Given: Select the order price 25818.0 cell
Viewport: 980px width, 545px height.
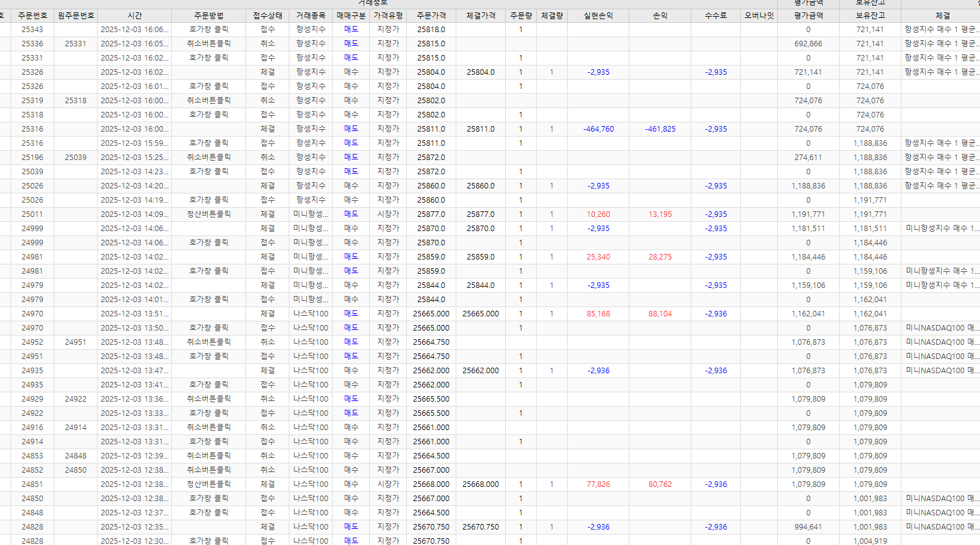Looking at the screenshot, I should click(x=431, y=29).
